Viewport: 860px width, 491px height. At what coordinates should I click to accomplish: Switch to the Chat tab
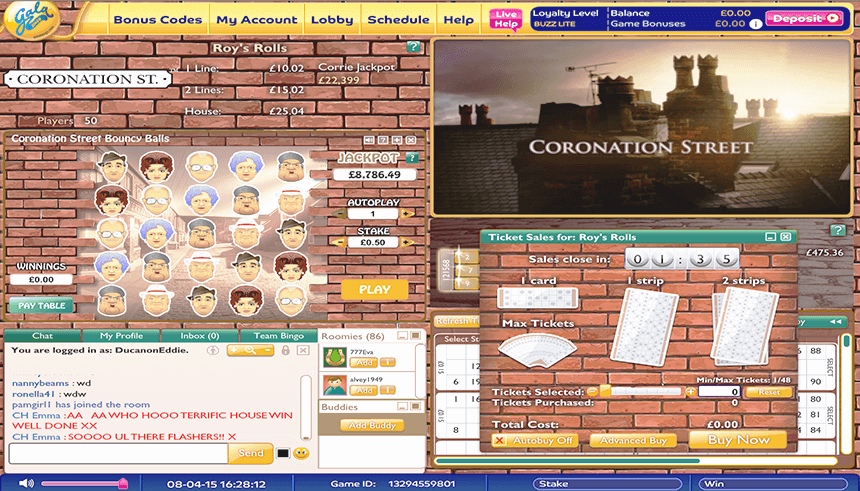click(x=42, y=336)
